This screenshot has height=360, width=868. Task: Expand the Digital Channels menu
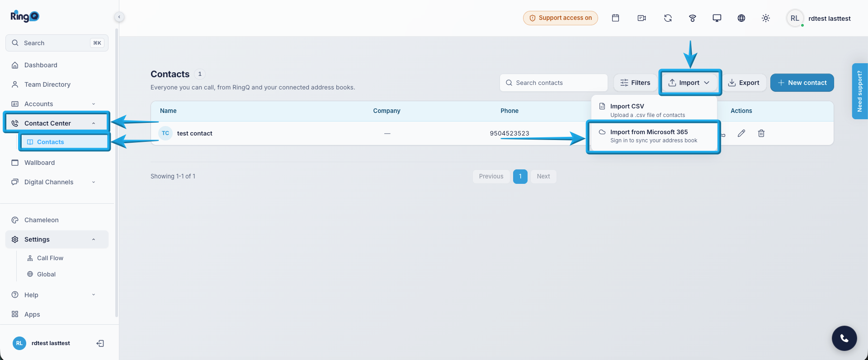pyautogui.click(x=57, y=182)
